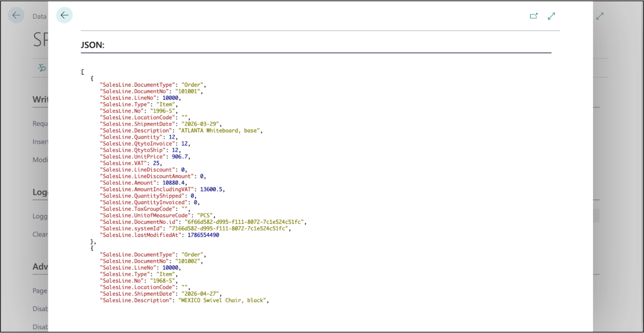Click the "SalesLine.LineDiscountAmount": 0 line
This screenshot has height=333, width=644.
tap(153, 176)
